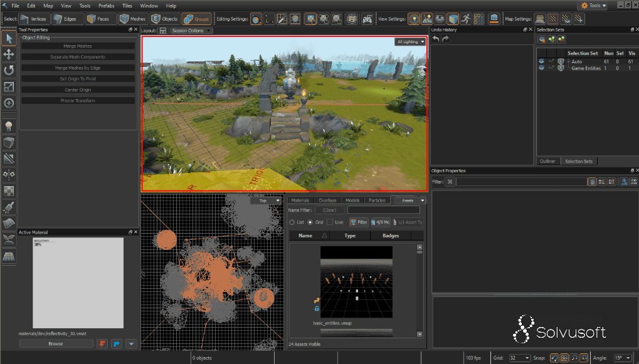Click the undo arrow in Undo History
Screen dimensions: 639x364
pyautogui.click(x=436, y=39)
